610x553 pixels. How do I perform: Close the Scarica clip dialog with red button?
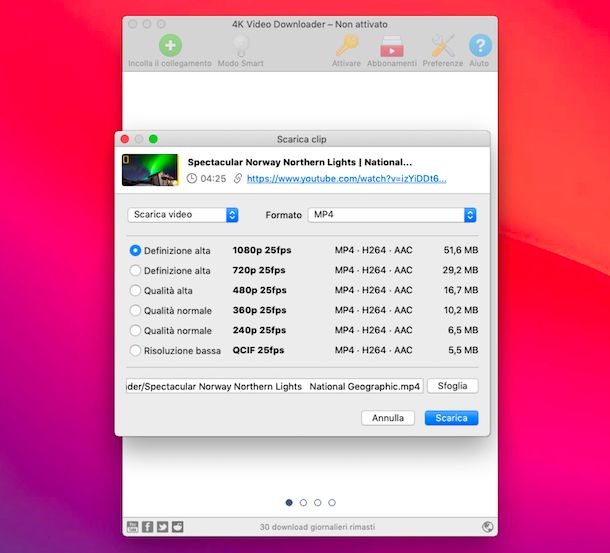click(x=125, y=139)
